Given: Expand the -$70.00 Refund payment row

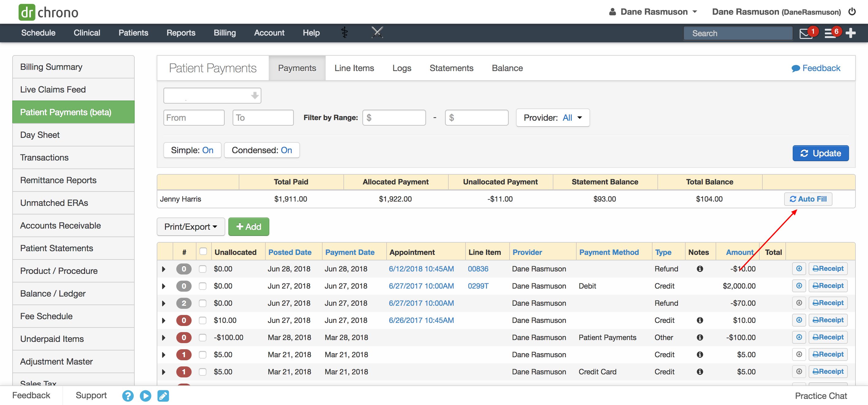Looking at the screenshot, I should click(164, 304).
